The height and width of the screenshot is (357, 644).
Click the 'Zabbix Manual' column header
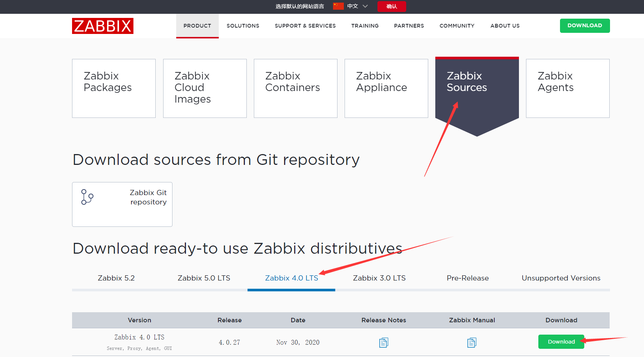point(472,320)
